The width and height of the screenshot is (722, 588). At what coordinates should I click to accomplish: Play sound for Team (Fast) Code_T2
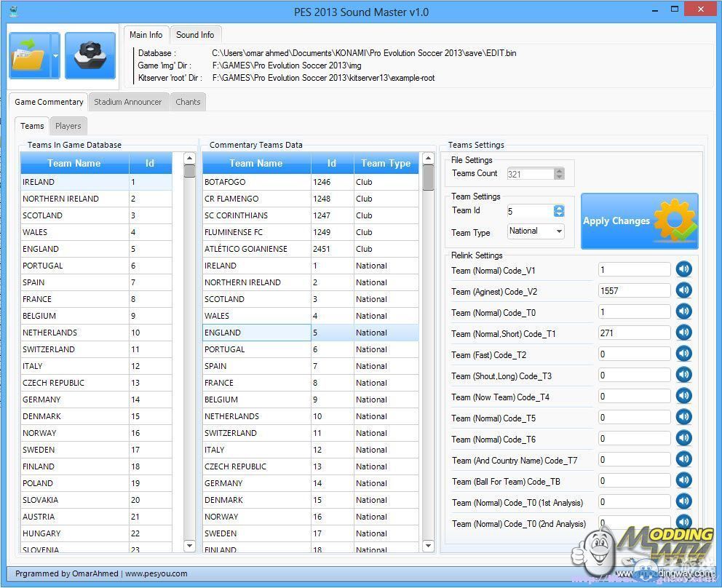pyautogui.click(x=683, y=353)
